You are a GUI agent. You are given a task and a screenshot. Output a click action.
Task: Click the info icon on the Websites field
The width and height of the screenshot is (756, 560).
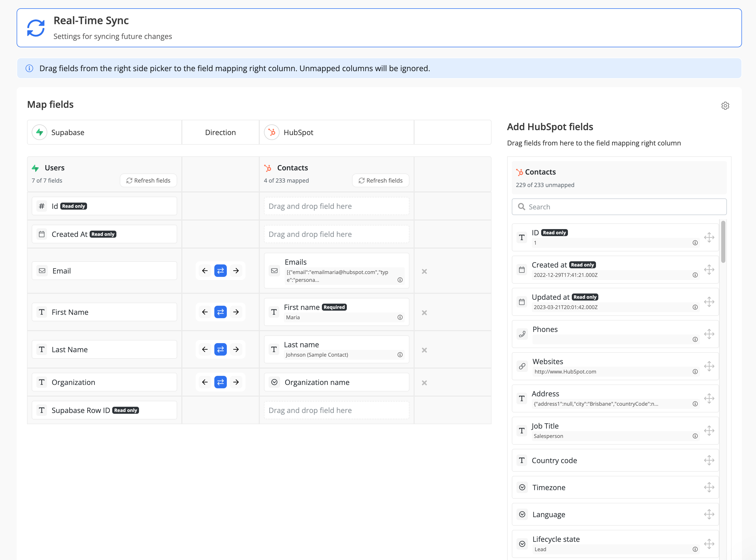pos(695,371)
